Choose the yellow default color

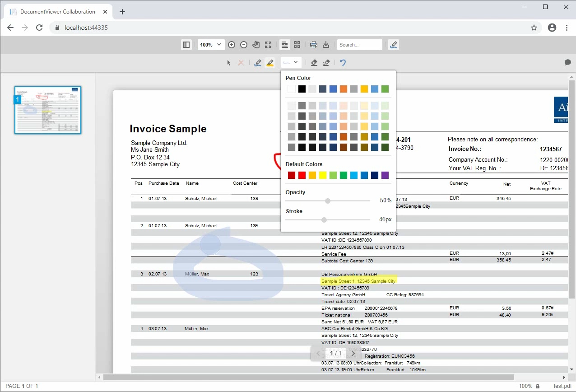click(x=323, y=175)
